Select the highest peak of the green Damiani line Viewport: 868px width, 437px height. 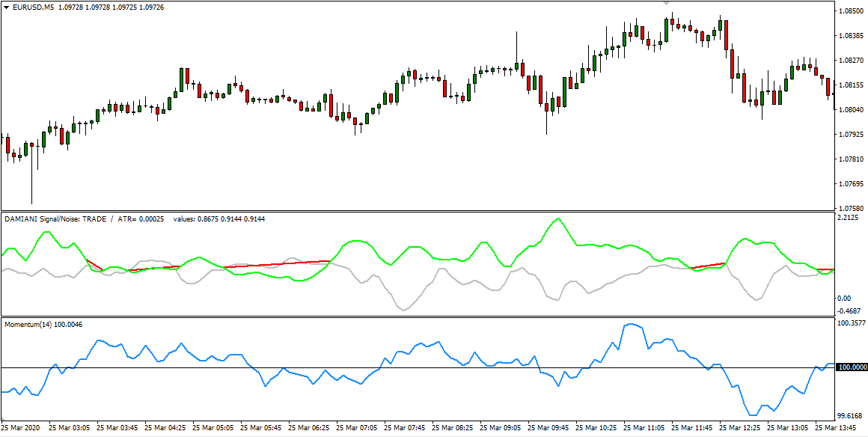pos(557,219)
